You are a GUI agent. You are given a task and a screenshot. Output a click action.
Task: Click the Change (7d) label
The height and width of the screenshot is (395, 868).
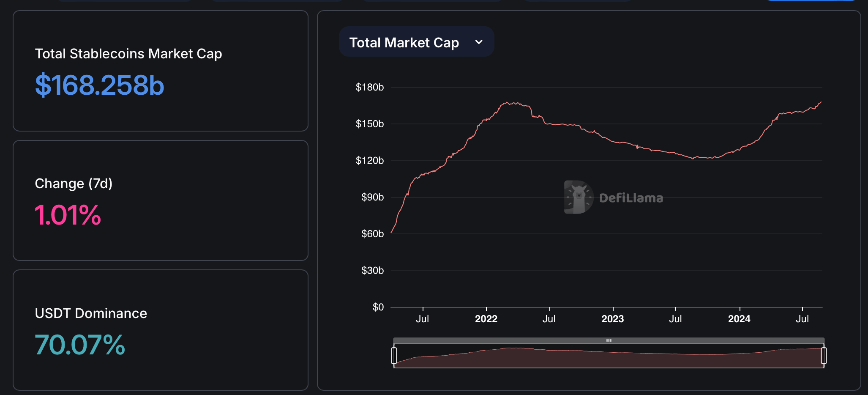pyautogui.click(x=74, y=184)
